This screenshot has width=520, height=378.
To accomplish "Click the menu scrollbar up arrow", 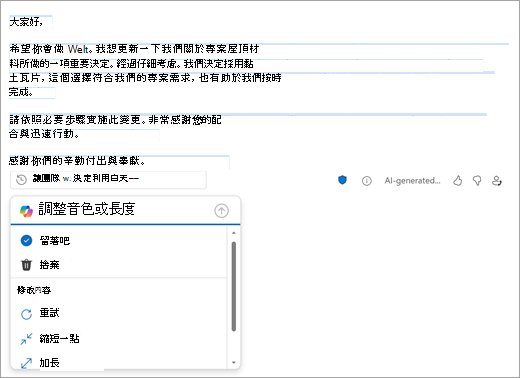I will click(234, 233).
